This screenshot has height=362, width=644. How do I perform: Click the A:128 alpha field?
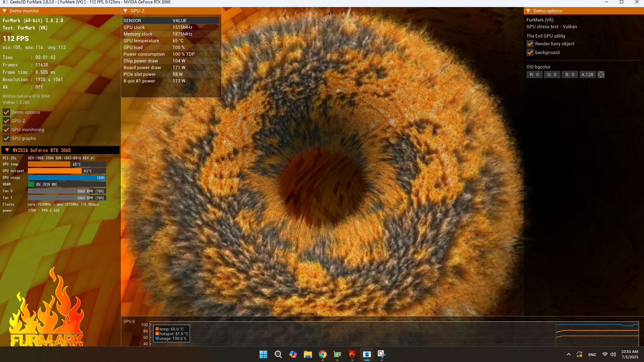[x=588, y=74]
